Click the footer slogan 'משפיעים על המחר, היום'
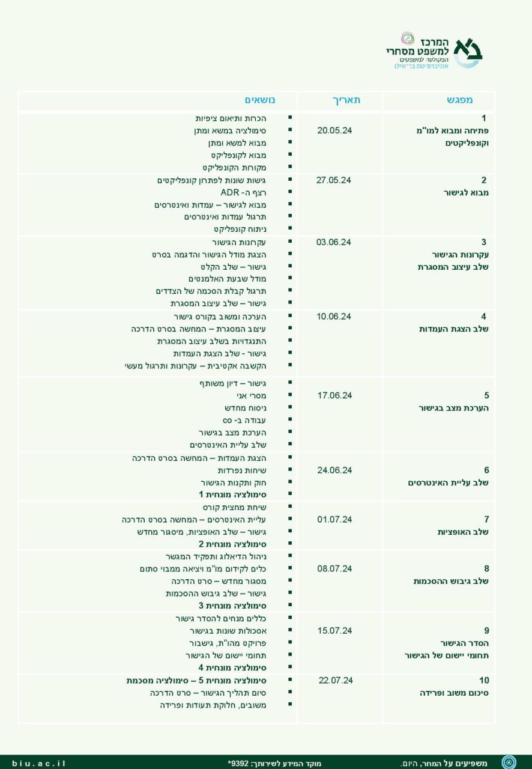 pos(443,763)
